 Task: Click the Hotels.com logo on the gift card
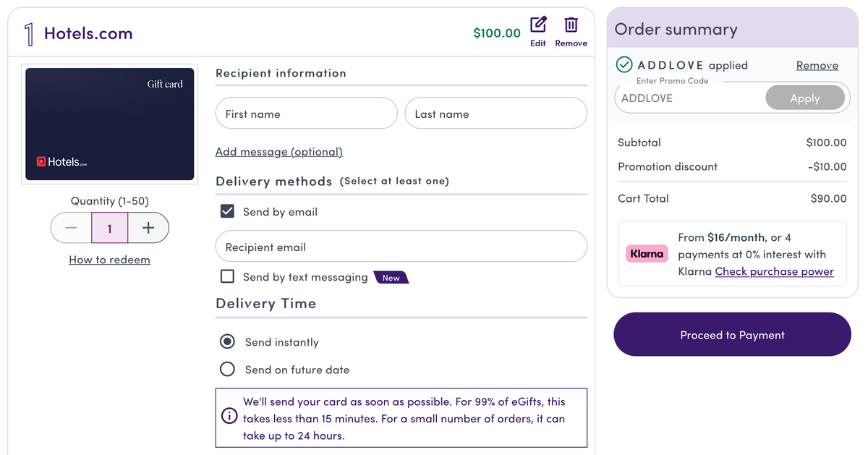tap(62, 161)
